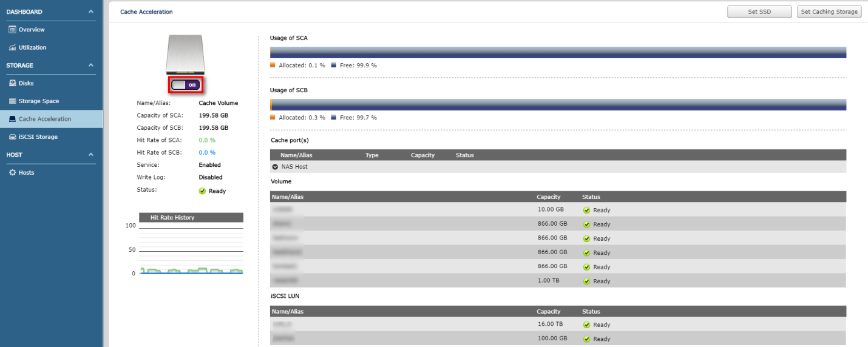Collapse the DASHBOARD sidebar section
This screenshot has height=347, width=868.
pyautogui.click(x=91, y=12)
